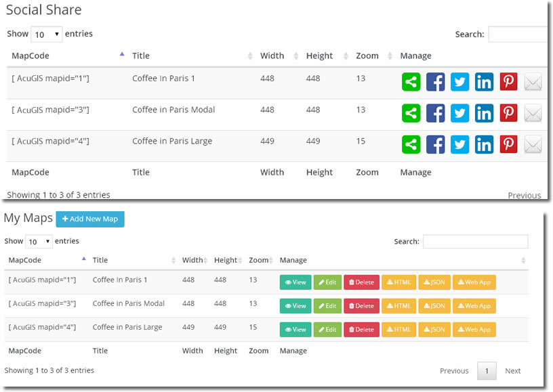Delete the Coffee in Paris Large map
553x392 pixels.
point(361,330)
